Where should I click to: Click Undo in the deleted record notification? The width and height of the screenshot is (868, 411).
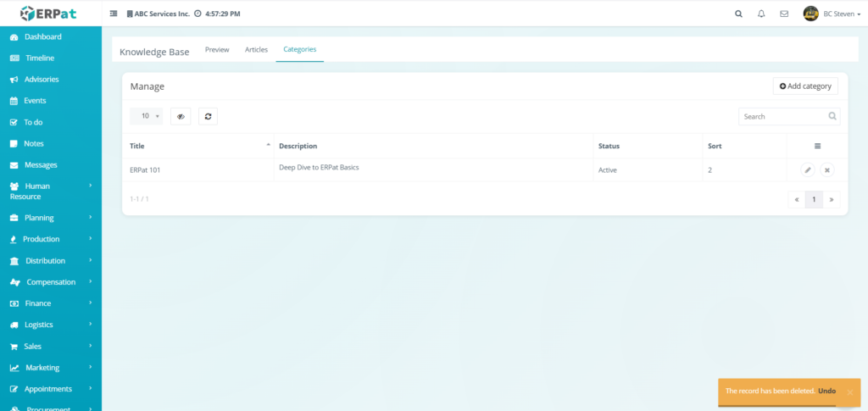pyautogui.click(x=826, y=391)
